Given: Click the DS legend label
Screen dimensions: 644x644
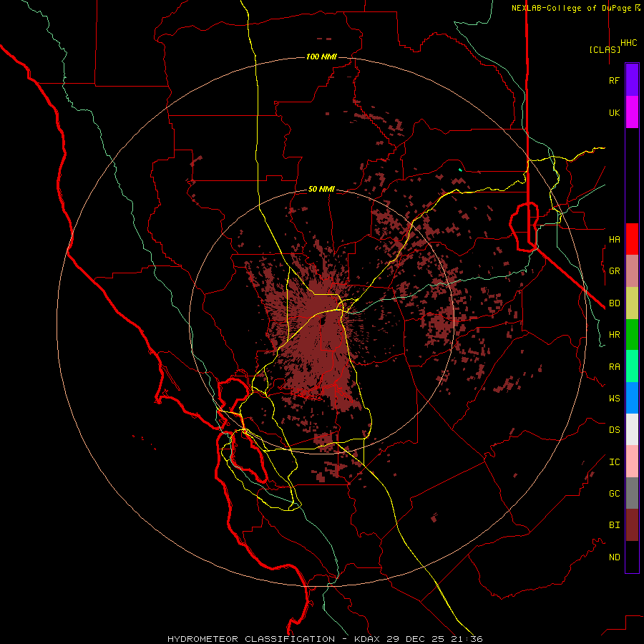Looking at the screenshot, I should (614, 430).
